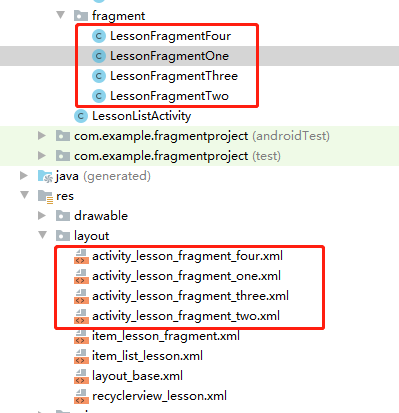Select the res folder label

[65, 196]
